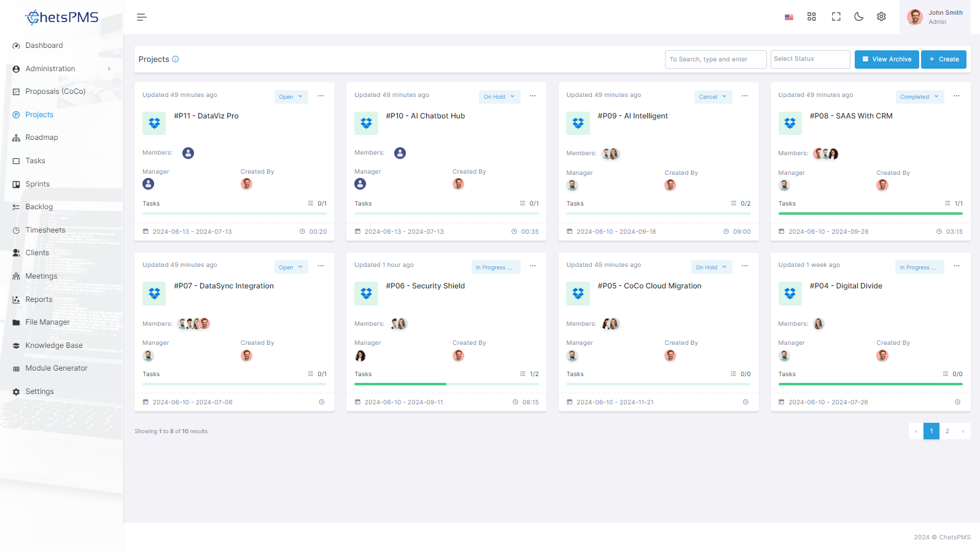Click the manager avatar on #P11 DataViz Pro

pos(149,183)
